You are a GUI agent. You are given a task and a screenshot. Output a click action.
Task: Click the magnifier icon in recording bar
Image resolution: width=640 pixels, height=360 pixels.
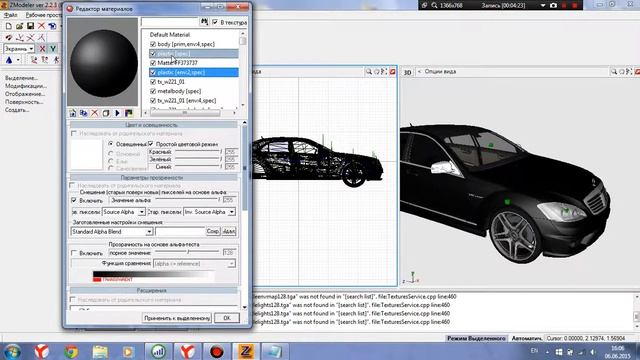[x=434, y=5]
